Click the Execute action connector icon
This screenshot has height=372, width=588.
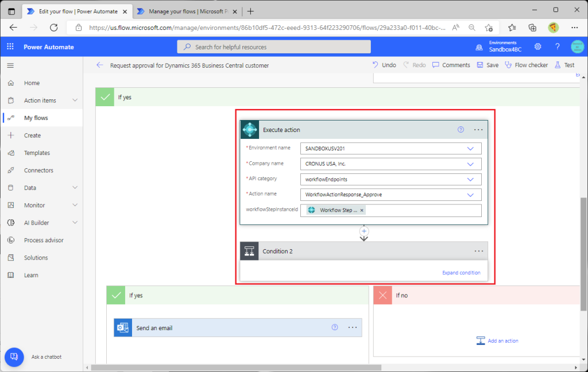click(250, 130)
